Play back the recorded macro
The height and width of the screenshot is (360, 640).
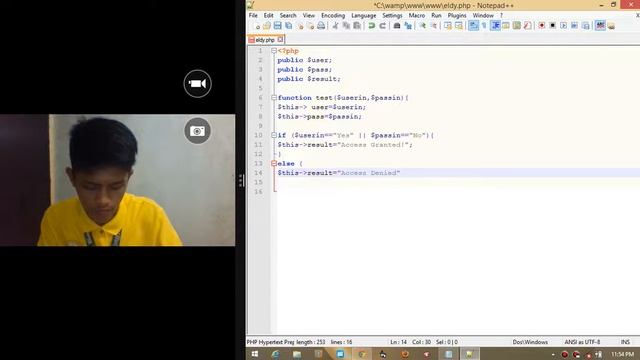pos(564,26)
